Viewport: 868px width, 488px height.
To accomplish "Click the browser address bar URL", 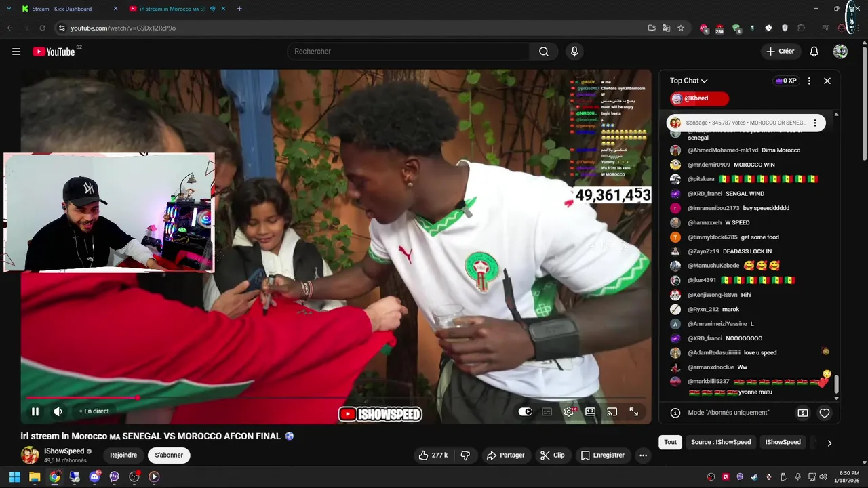I will pyautogui.click(x=123, y=28).
